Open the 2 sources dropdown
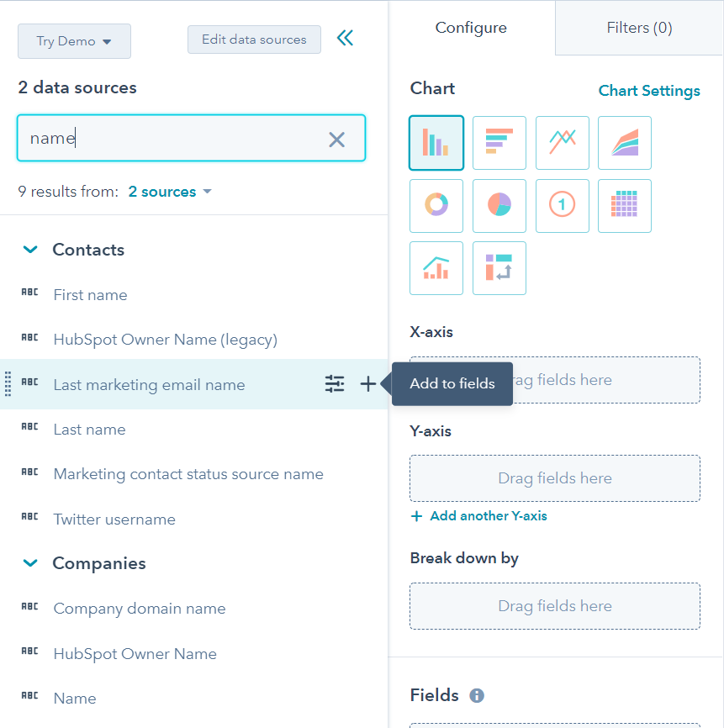 pyautogui.click(x=170, y=192)
